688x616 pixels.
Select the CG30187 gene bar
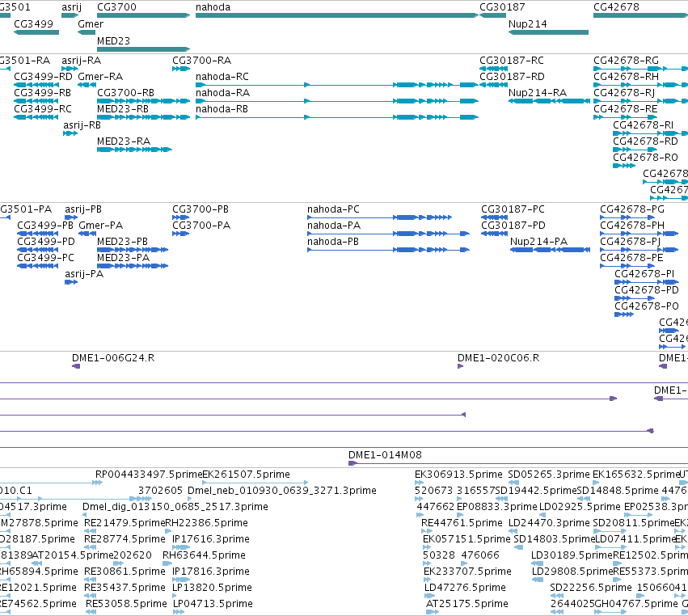coord(493,15)
